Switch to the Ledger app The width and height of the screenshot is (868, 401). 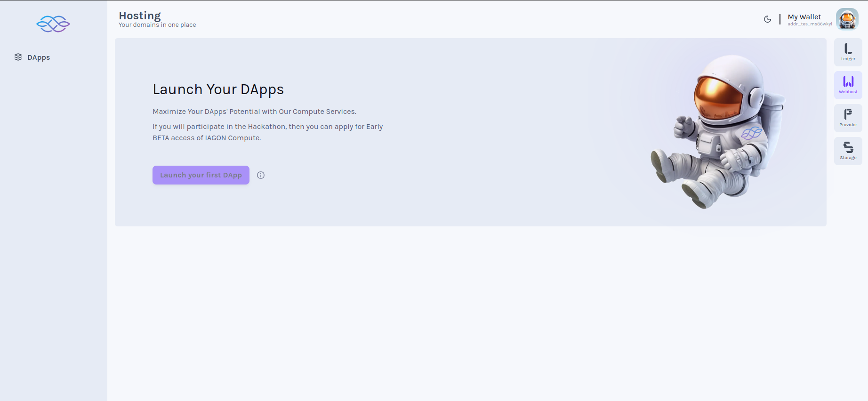click(848, 52)
